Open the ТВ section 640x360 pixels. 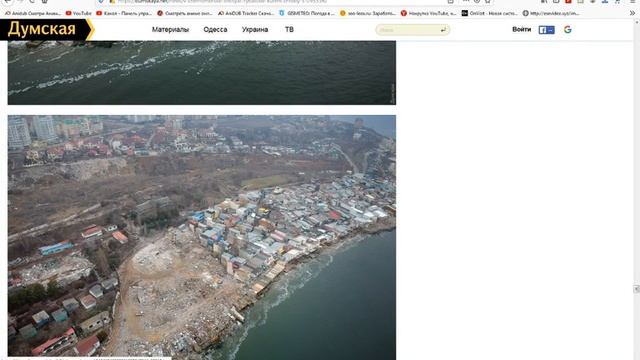pyautogui.click(x=289, y=29)
